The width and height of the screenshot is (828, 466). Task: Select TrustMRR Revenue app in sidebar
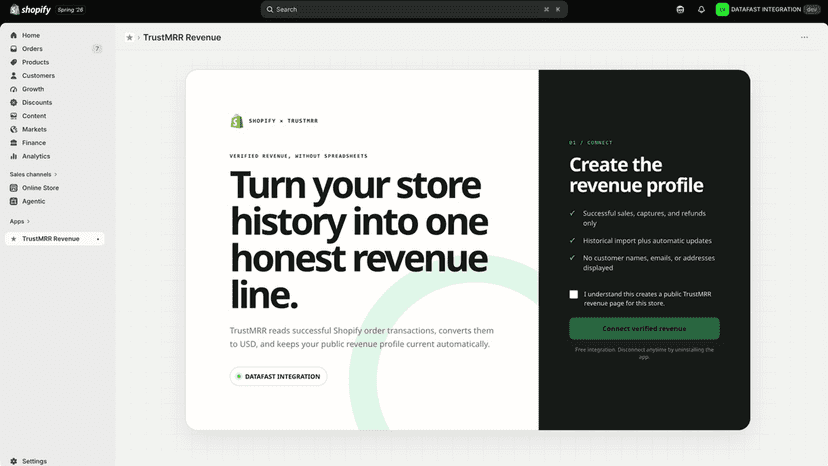click(55, 239)
